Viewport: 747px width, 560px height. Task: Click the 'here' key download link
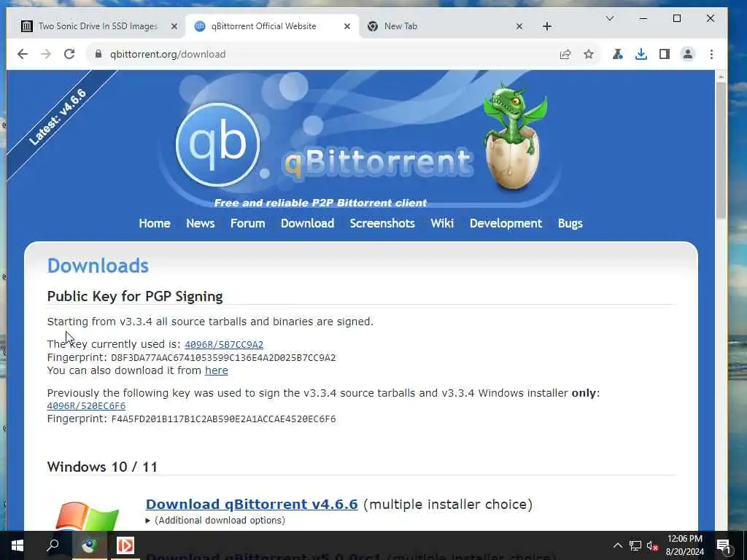pos(216,370)
